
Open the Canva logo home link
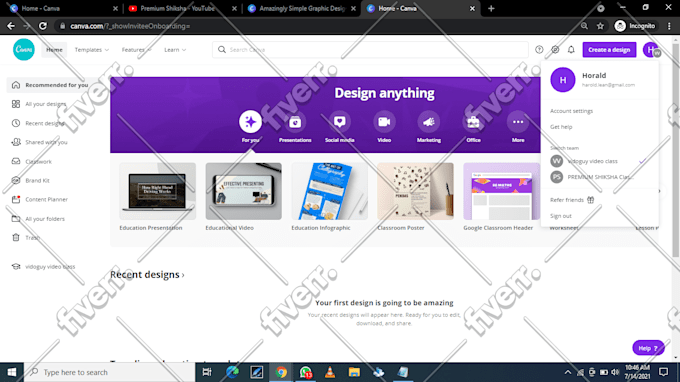pos(24,49)
